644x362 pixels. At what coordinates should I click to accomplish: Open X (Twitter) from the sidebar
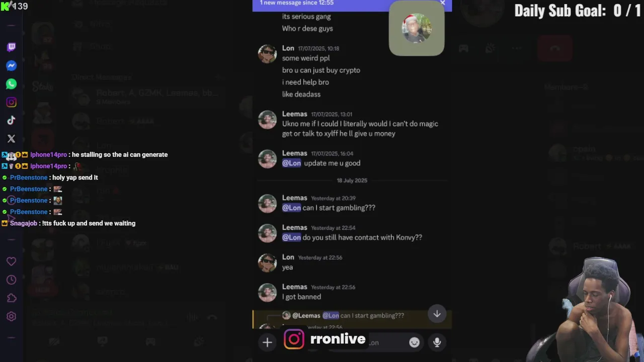pyautogui.click(x=11, y=139)
